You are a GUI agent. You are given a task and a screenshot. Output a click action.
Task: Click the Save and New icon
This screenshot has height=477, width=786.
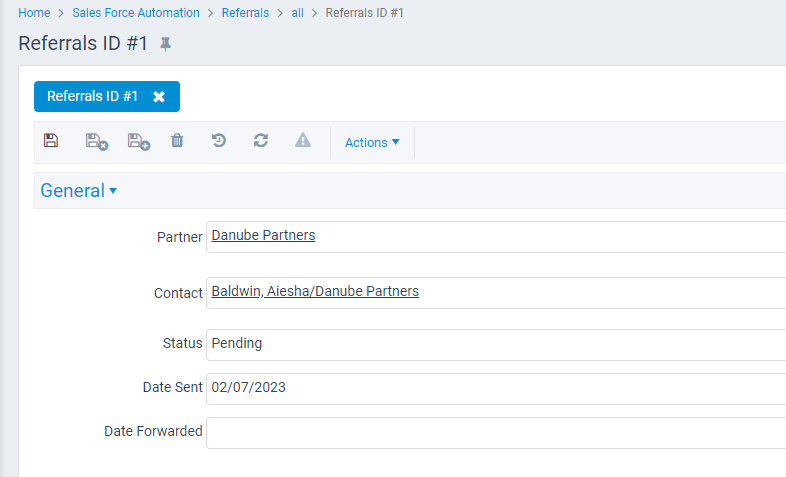pos(138,142)
